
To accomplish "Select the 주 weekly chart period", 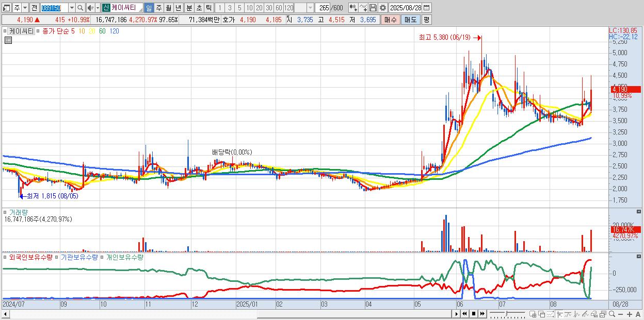I will click(158, 8).
